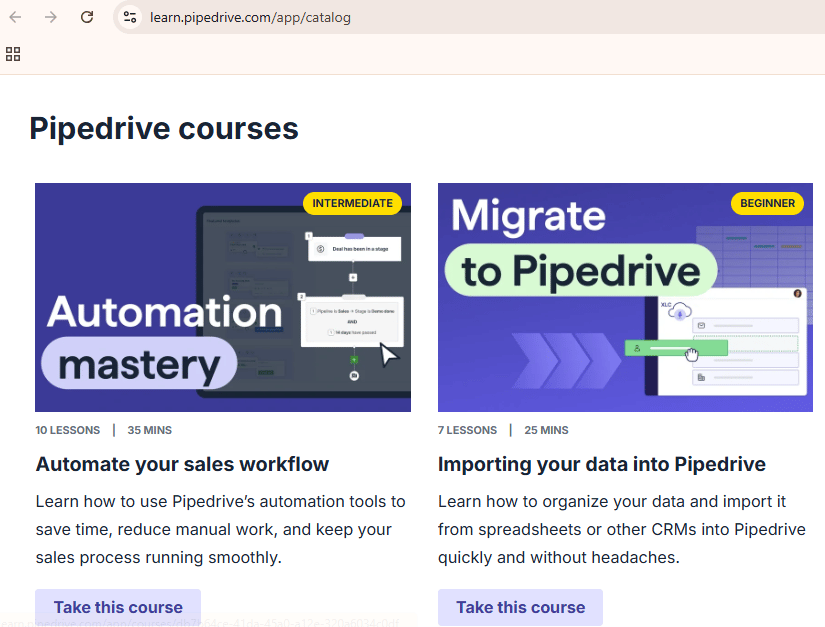The image size is (825, 627).
Task: Select the BEGINNER difficulty badge
Action: pos(767,203)
